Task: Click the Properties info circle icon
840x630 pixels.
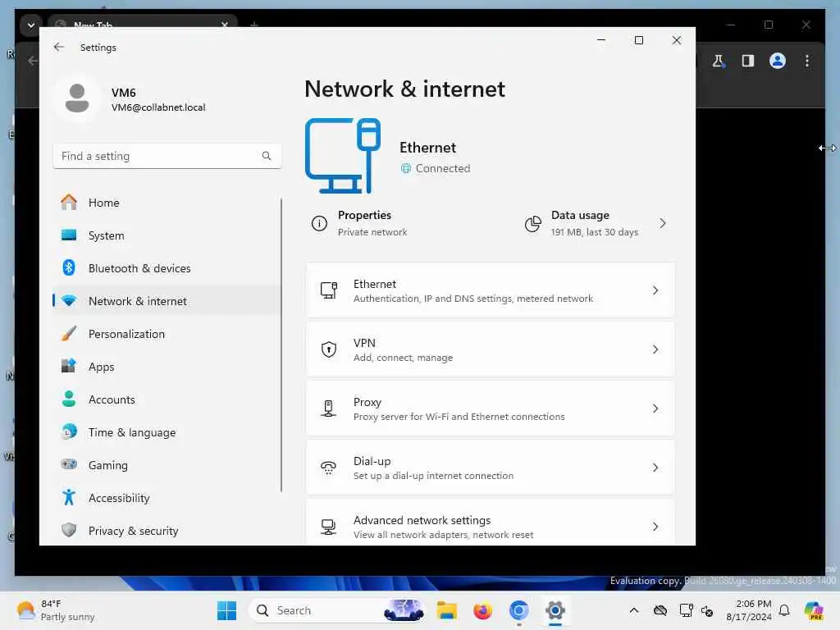Action: (319, 223)
